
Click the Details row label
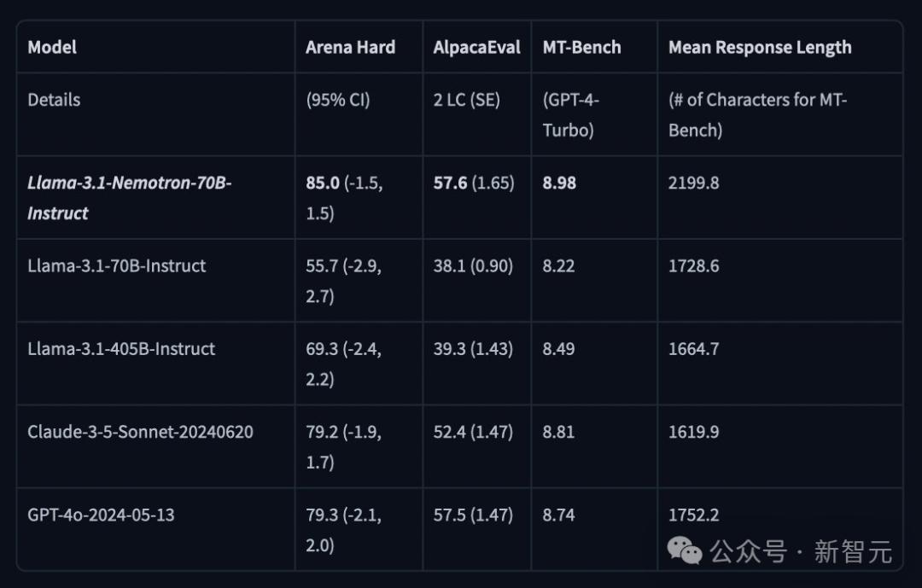[54, 100]
